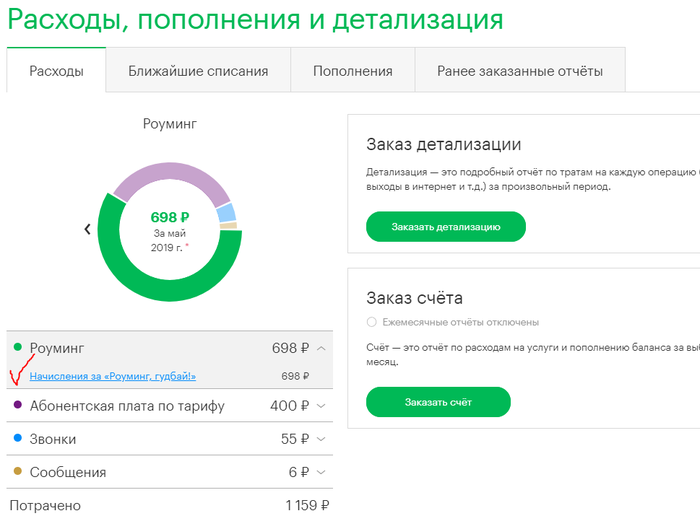Viewport: 700px width, 516px height.
Task: Open the Ранее заказанные отчёты tab
Action: (x=520, y=71)
